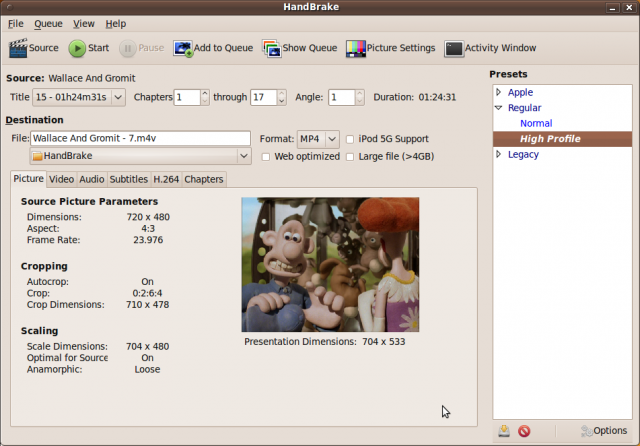Open Picture Settings from toolbar
Screen dimensions: 640x446
coord(355,48)
